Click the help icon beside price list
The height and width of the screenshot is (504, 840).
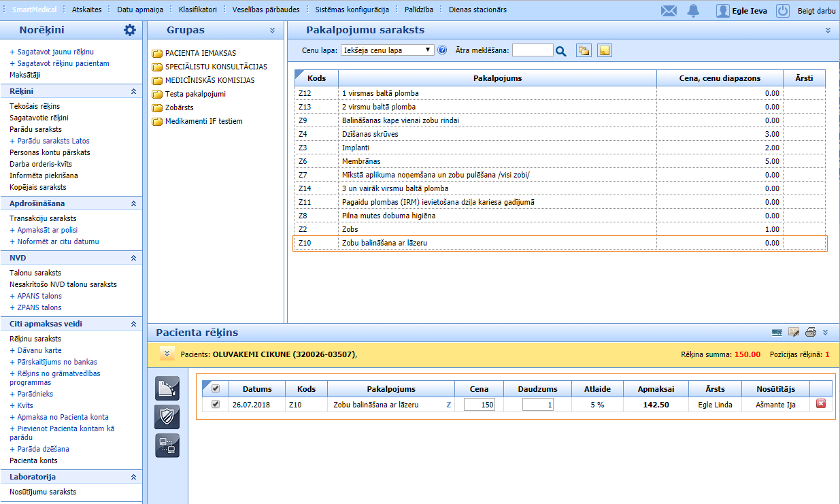point(442,50)
